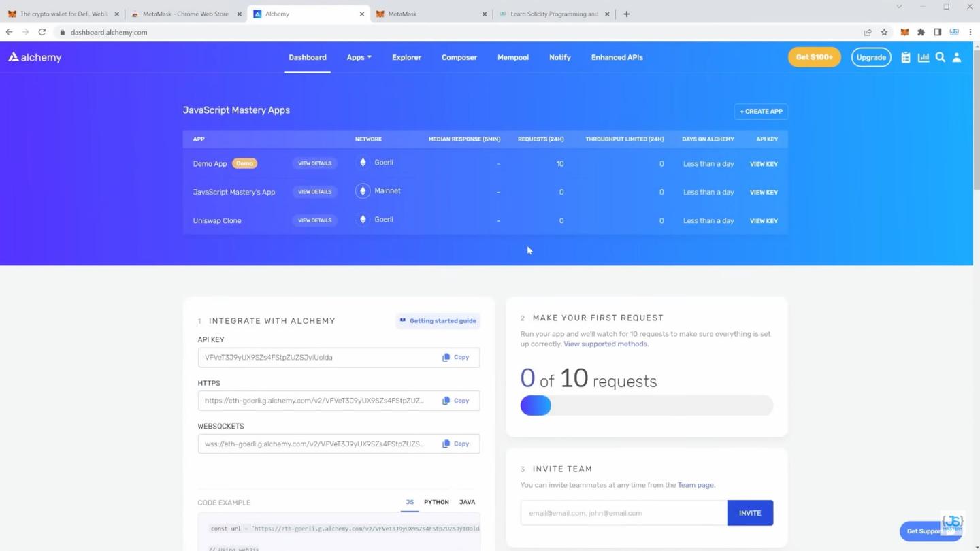Click the Demo badge beside Demo App
980x551 pixels.
tap(244, 163)
